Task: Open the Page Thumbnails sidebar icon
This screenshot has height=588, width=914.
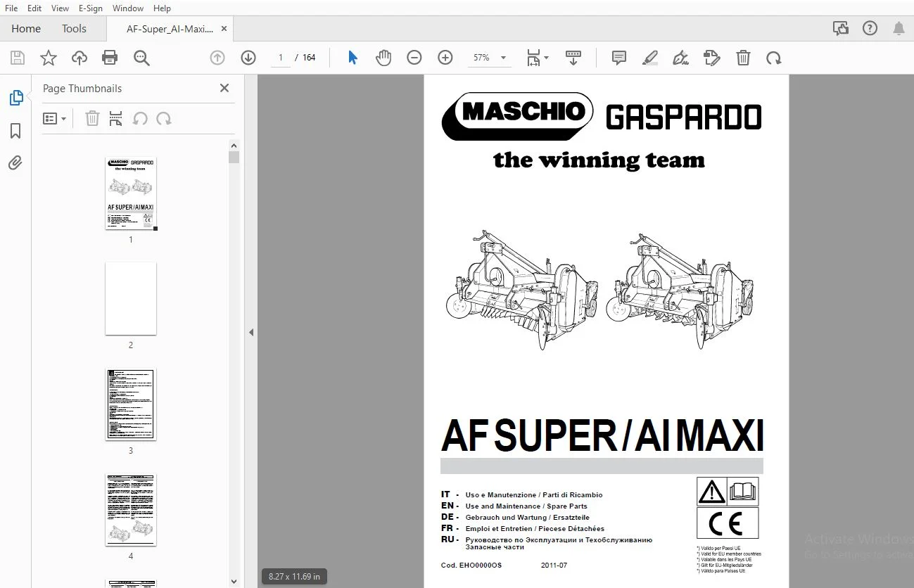Action: [x=15, y=98]
